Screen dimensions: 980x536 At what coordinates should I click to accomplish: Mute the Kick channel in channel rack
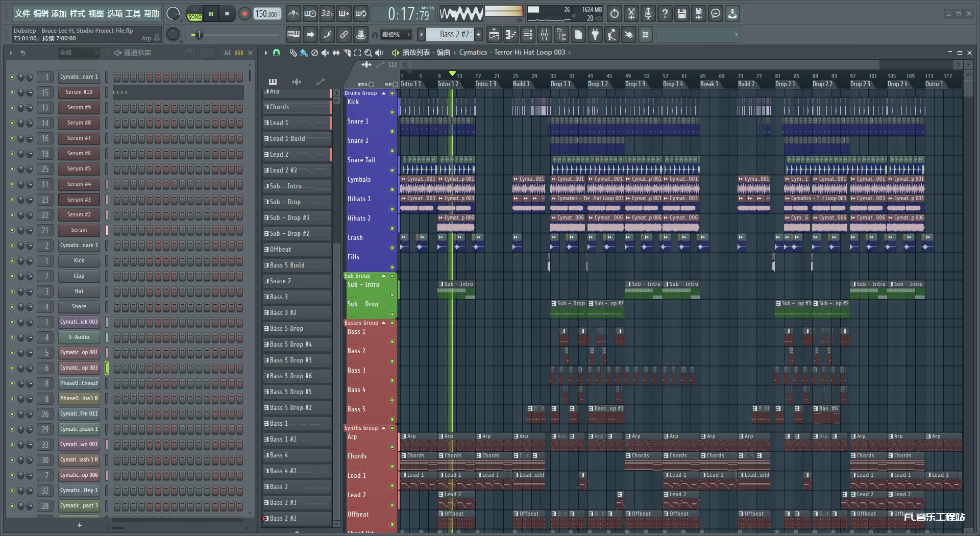point(12,261)
